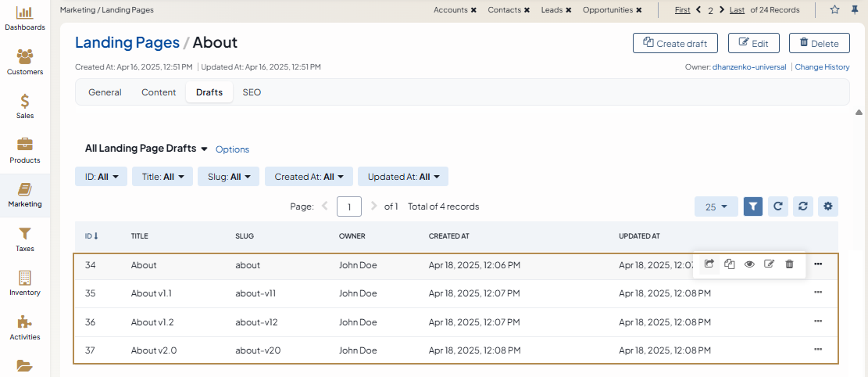The height and width of the screenshot is (377, 868).
Task: Open the 25 per-page size dropdown
Action: pos(716,206)
